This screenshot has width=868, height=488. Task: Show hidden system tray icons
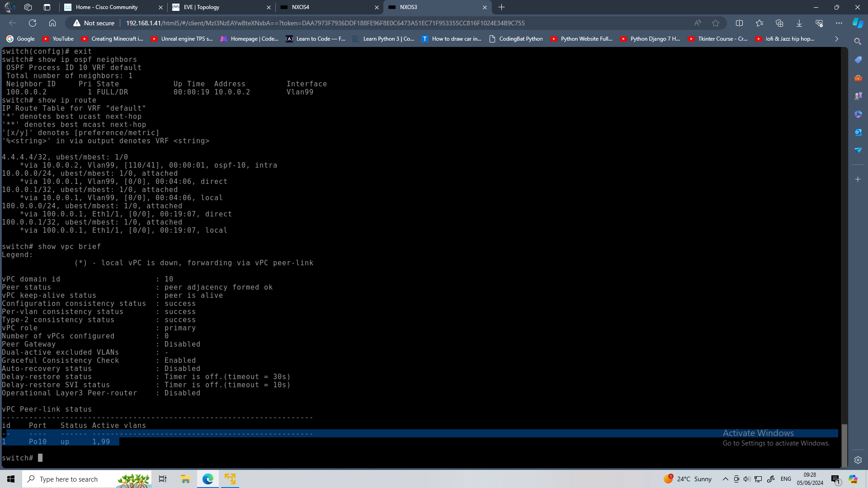pos(725,479)
